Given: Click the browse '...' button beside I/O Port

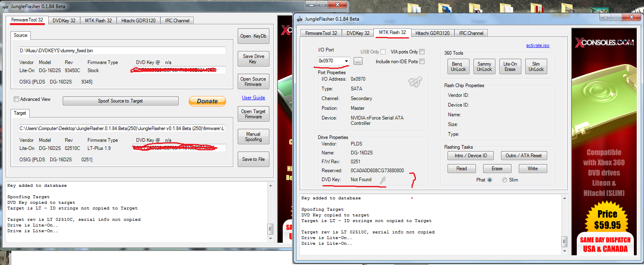Looking at the screenshot, I should [x=358, y=61].
